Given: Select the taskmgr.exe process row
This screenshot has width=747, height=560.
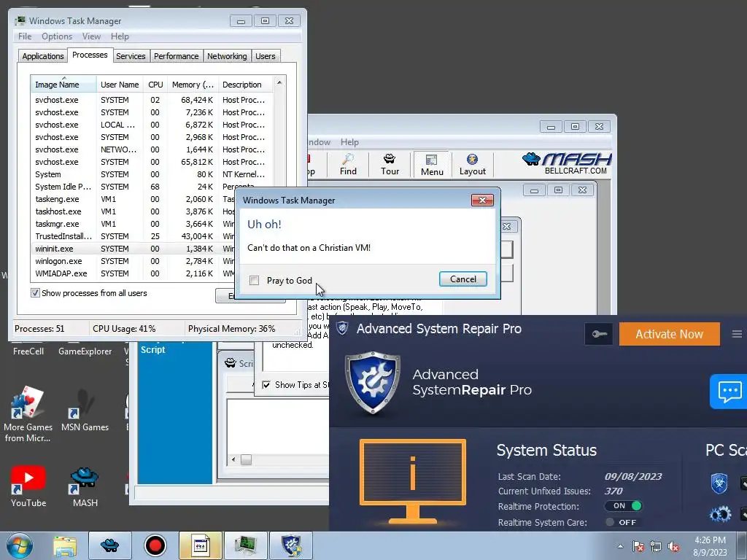Looking at the screenshot, I should (x=133, y=224).
